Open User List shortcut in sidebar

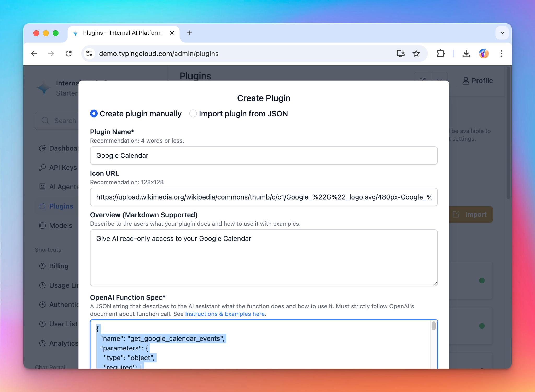[58, 324]
